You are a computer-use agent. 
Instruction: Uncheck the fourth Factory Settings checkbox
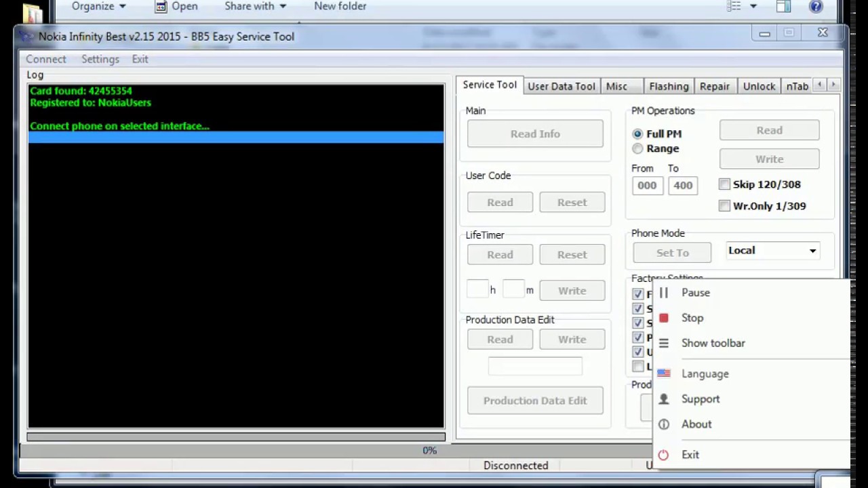click(x=637, y=338)
